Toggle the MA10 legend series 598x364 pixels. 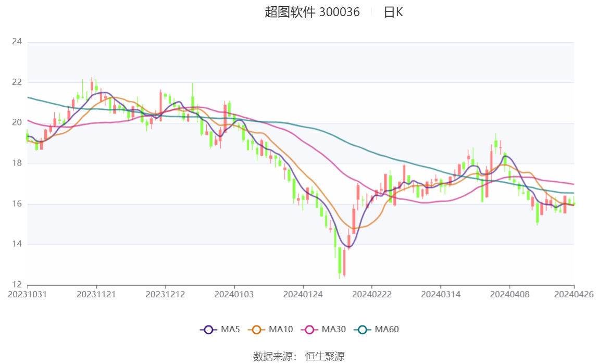pos(270,329)
